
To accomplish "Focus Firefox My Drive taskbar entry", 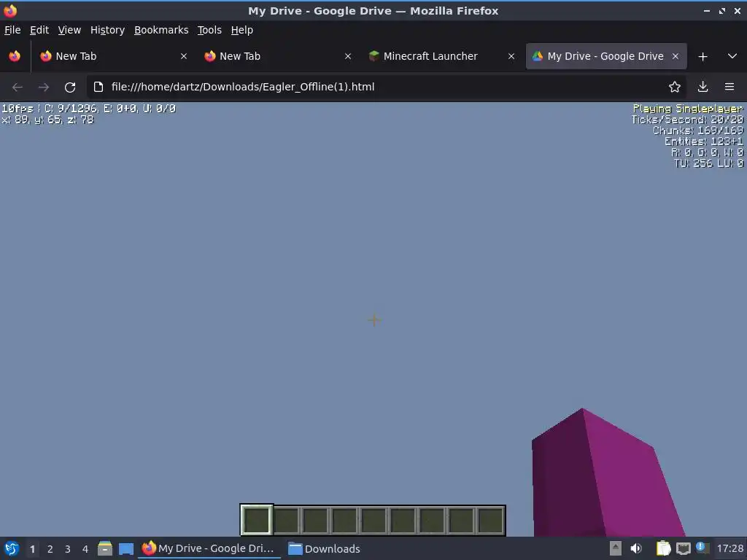I will pos(209,548).
